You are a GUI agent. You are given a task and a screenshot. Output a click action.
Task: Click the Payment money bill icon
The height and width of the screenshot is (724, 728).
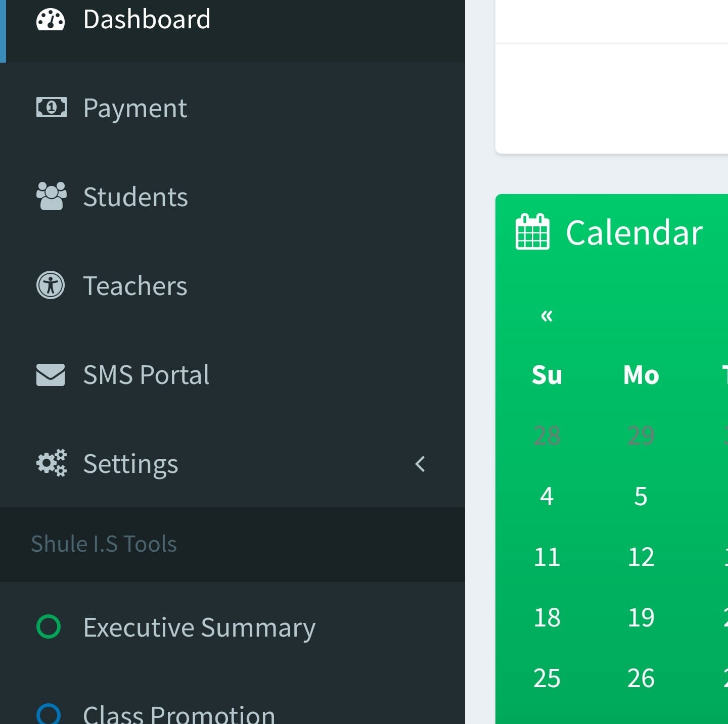pos(51,108)
